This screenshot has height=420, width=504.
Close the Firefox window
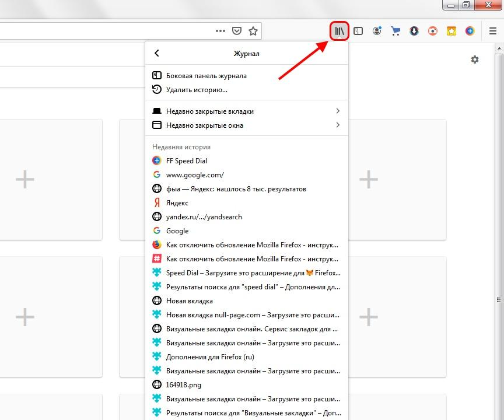click(488, 5)
